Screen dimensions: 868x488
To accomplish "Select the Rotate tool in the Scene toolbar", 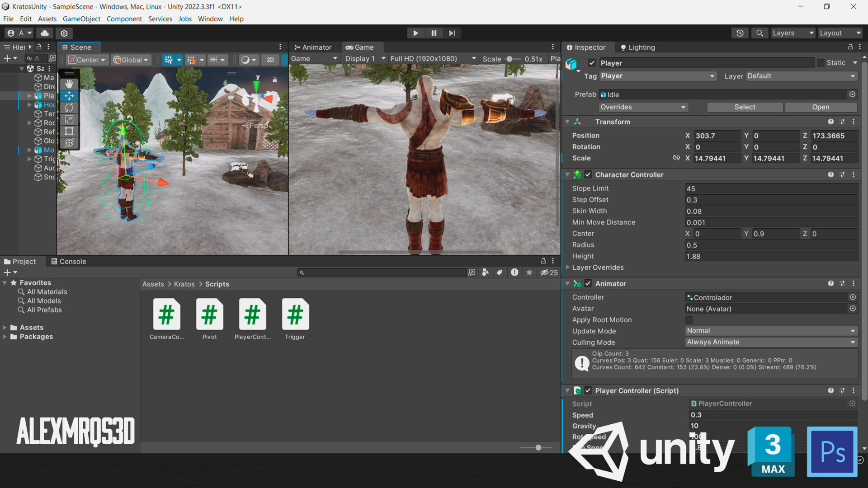I will coord(69,108).
